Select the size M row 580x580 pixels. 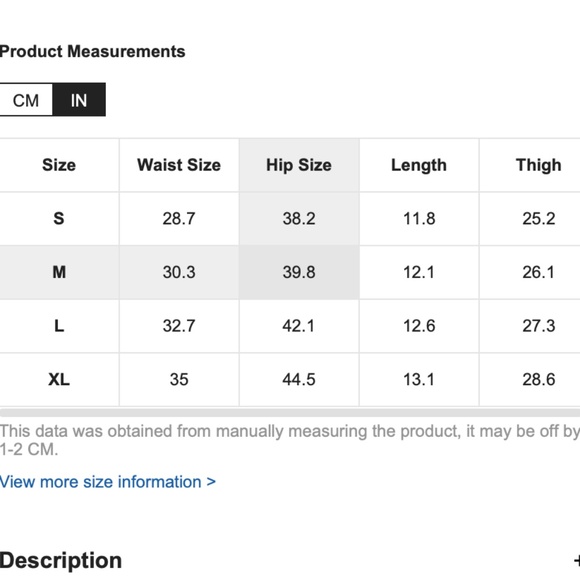pyautogui.click(x=290, y=272)
